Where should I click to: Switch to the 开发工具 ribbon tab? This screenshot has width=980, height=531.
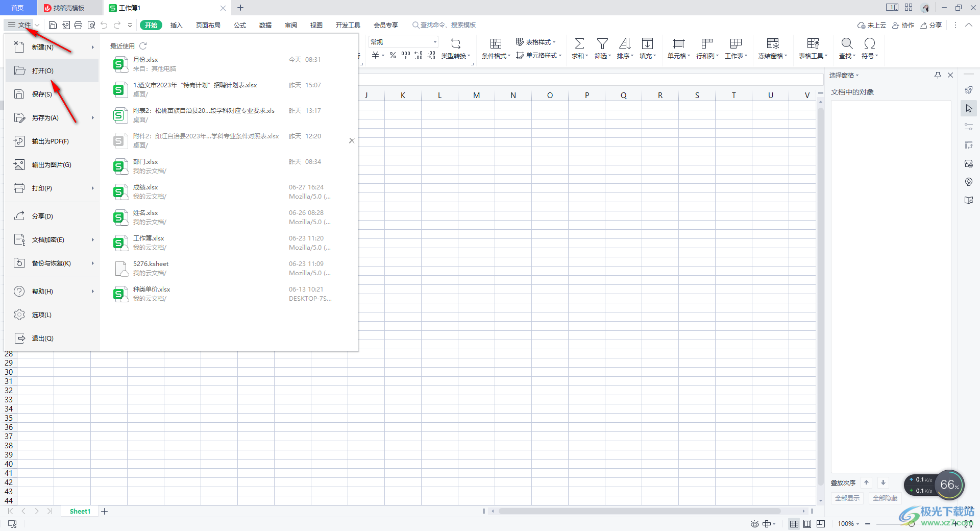348,25
